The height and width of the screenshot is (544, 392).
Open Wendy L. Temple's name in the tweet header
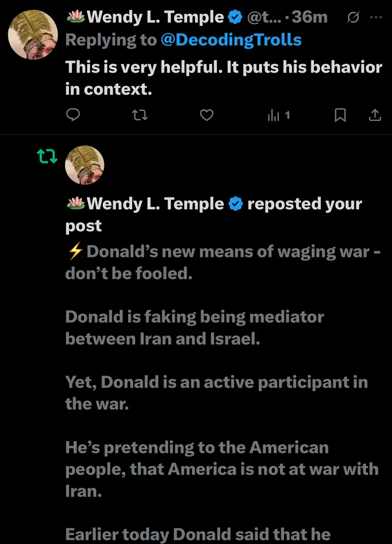(x=155, y=17)
